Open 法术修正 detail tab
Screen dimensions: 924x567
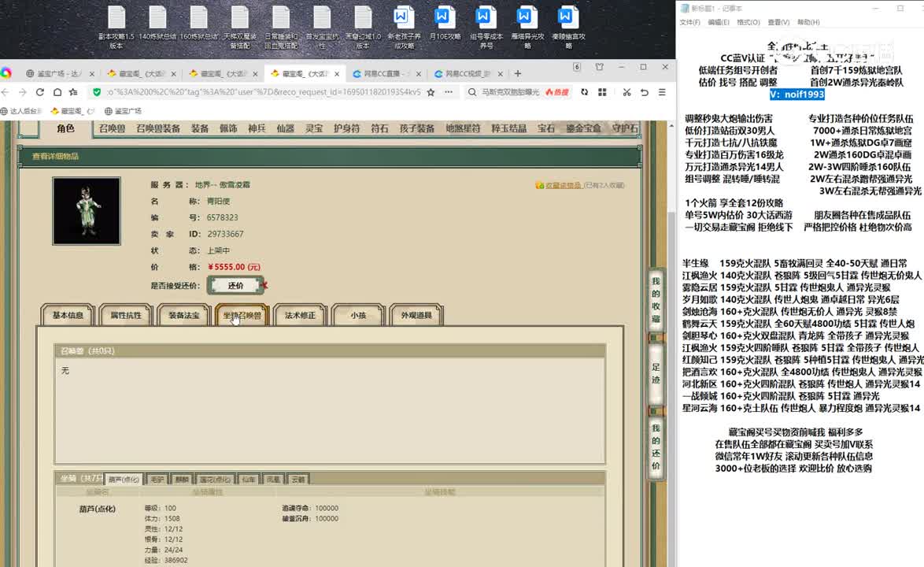coord(300,315)
